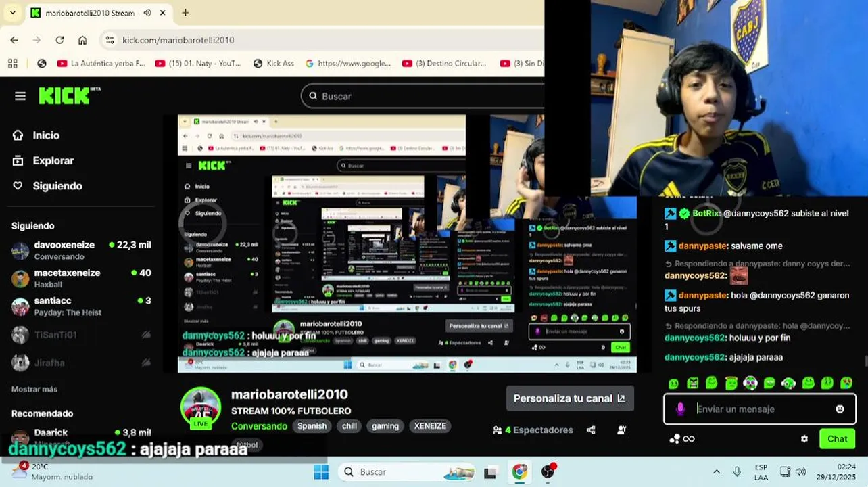
Task: Click the Enviar un mensaje input field
Action: click(x=761, y=409)
